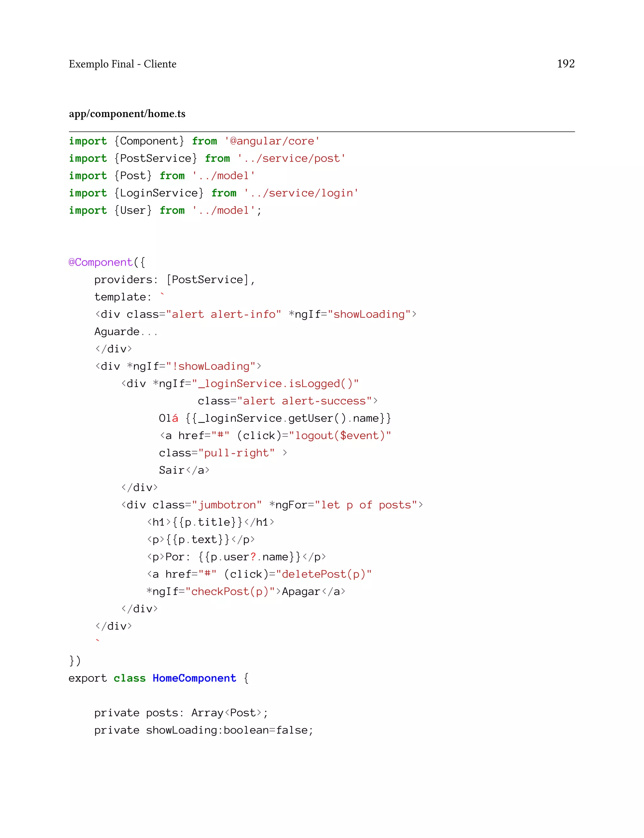The image size is (644, 838).
Task: Click the 'export' keyword
Action: click(x=88, y=678)
